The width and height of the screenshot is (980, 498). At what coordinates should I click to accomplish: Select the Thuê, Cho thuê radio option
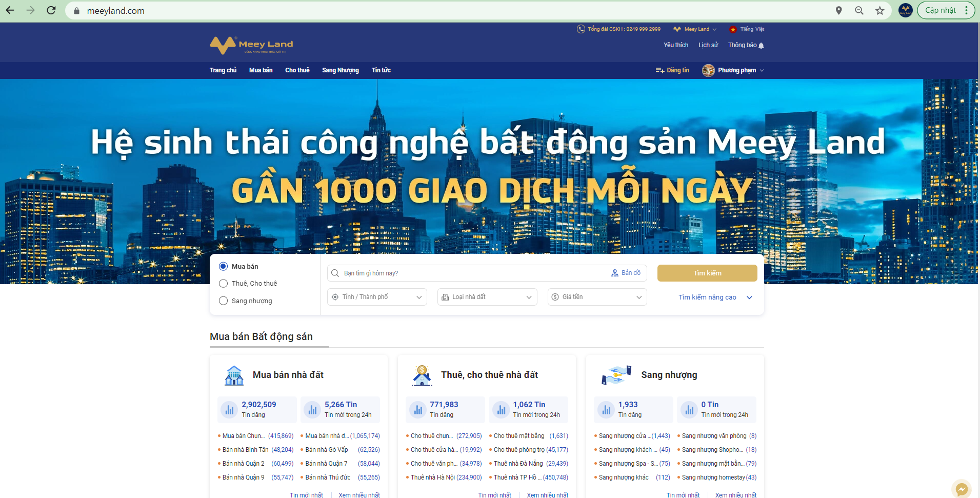[x=223, y=284]
